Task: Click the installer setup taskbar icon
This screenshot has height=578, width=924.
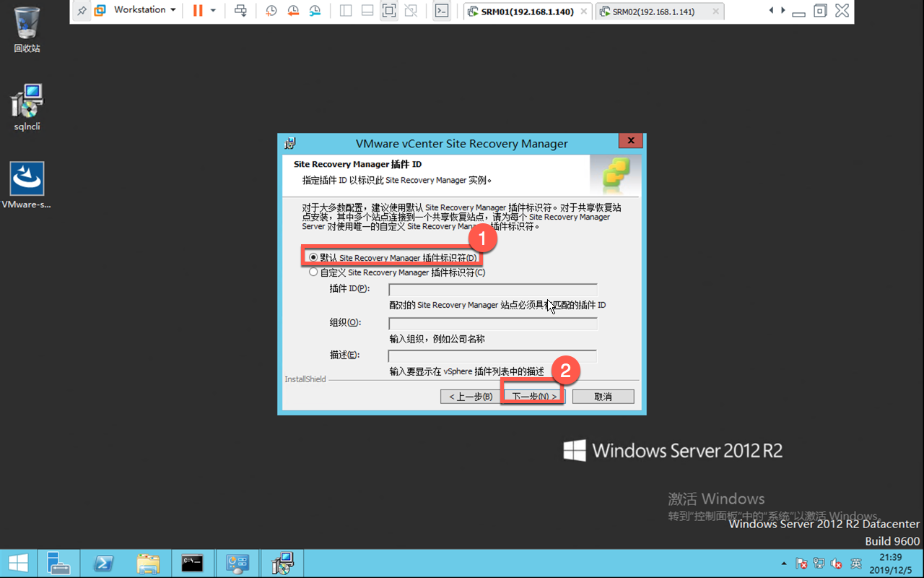Action: (282, 563)
